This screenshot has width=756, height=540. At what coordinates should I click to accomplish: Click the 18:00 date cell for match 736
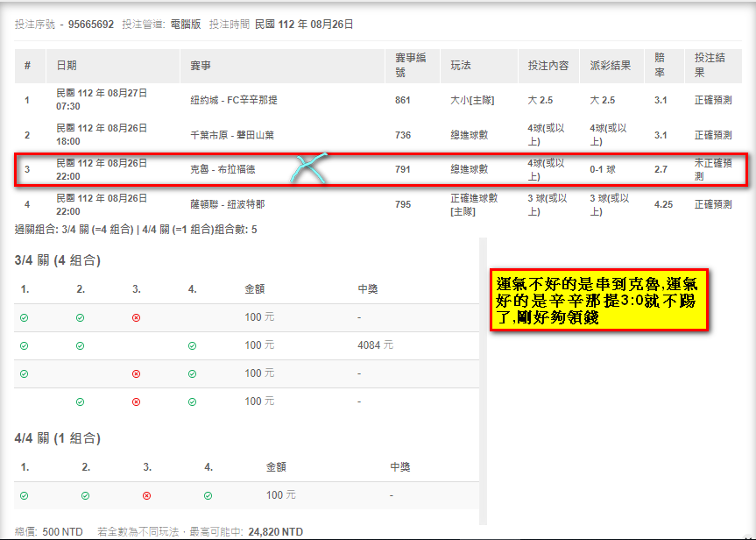point(102,135)
